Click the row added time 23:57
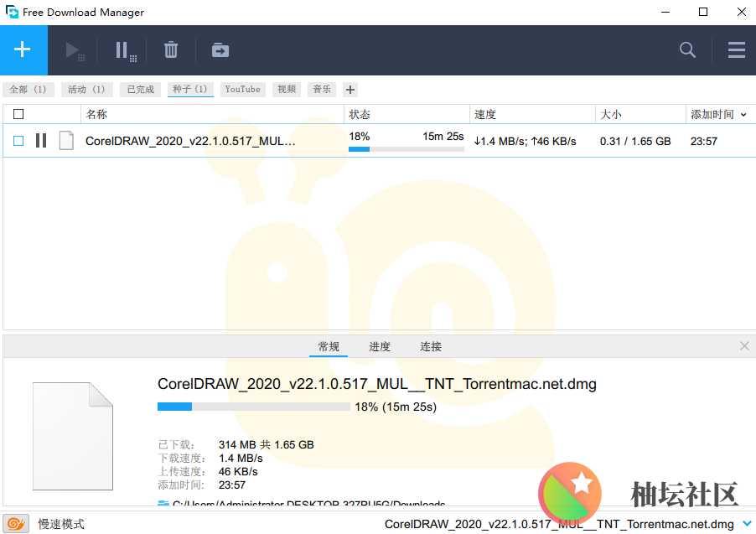This screenshot has height=534, width=756. pos(704,142)
